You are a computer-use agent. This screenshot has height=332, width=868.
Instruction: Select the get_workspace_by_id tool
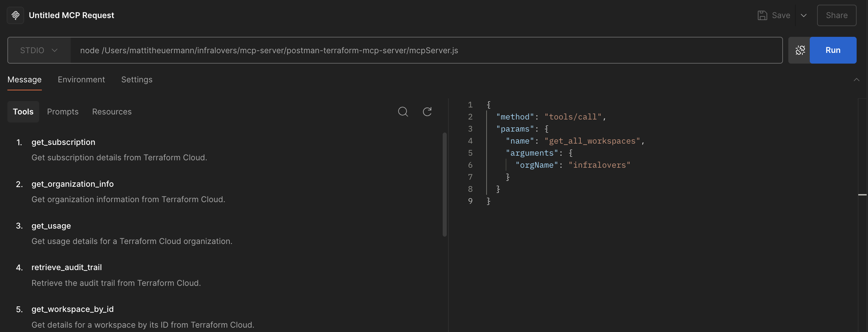(72, 309)
